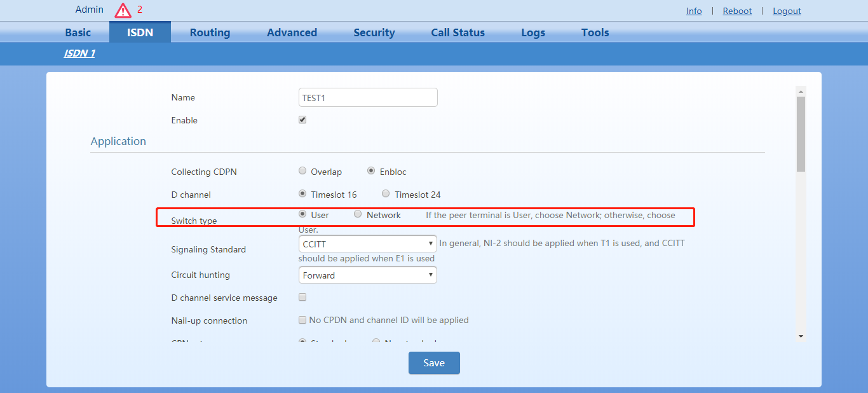The image size is (868, 393).
Task: Click the Info link
Action: [x=694, y=11]
